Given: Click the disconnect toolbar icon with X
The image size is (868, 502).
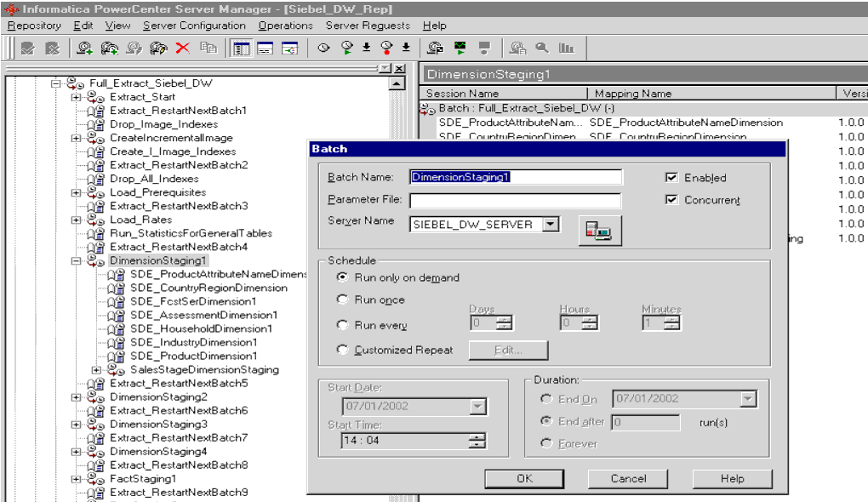Looking at the screenshot, I should tap(52, 48).
